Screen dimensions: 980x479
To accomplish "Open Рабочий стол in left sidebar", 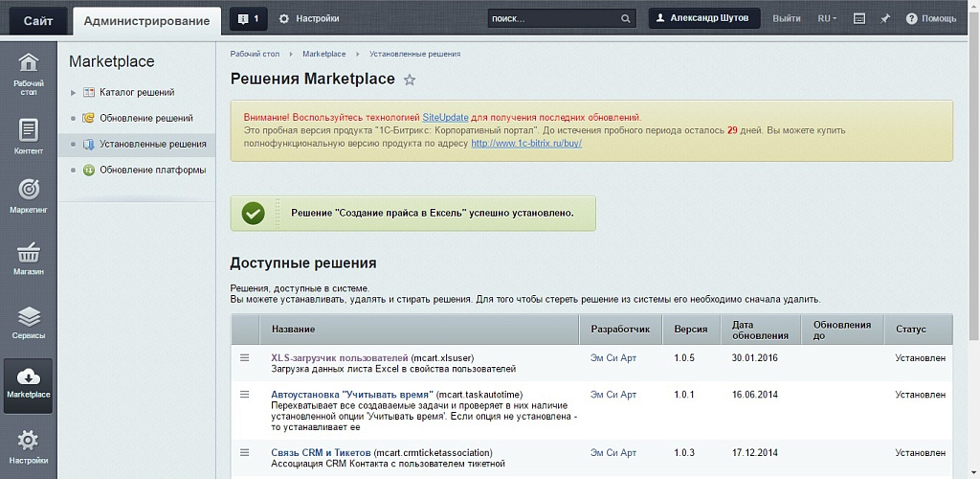I will (29, 74).
